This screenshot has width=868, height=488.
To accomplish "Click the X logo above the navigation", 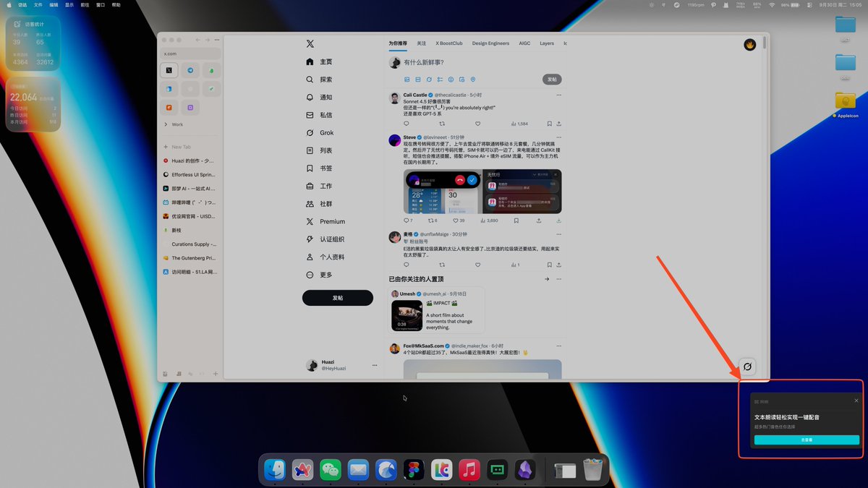I will (310, 44).
